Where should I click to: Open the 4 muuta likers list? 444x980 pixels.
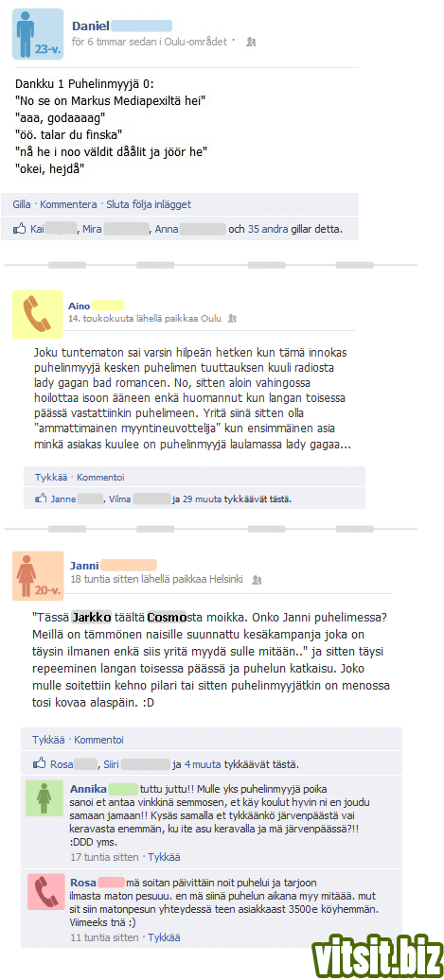point(203,763)
